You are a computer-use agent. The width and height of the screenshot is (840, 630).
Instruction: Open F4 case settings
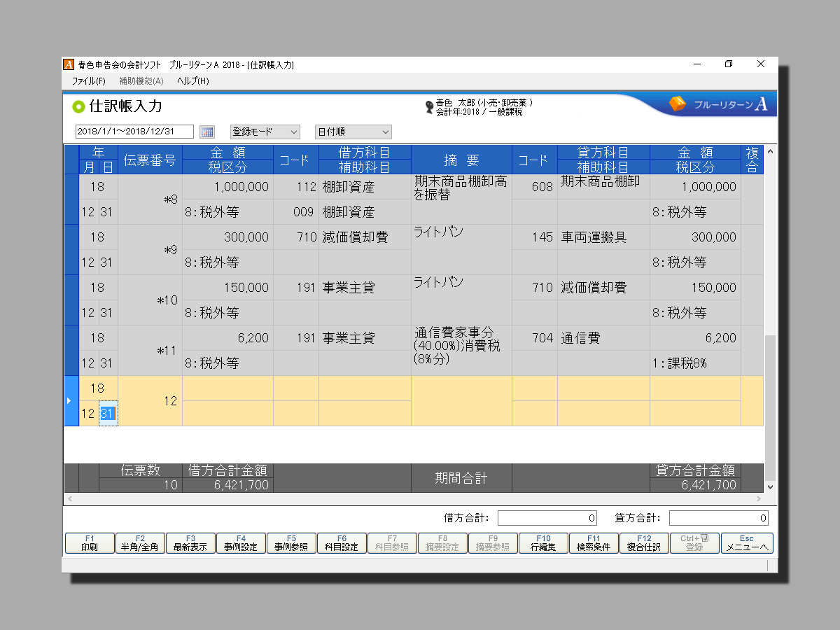(x=241, y=543)
